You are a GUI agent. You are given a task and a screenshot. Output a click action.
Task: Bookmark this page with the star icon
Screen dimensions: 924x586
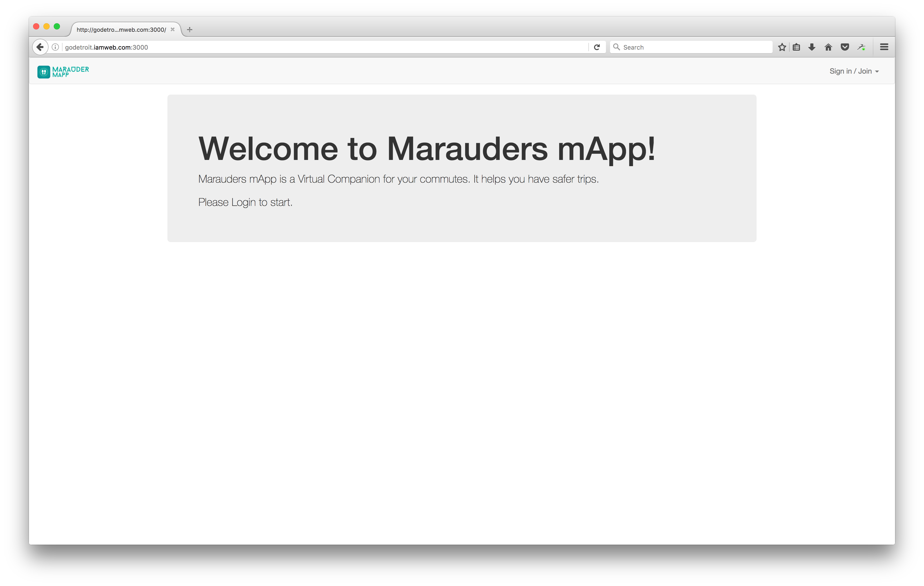[782, 47]
